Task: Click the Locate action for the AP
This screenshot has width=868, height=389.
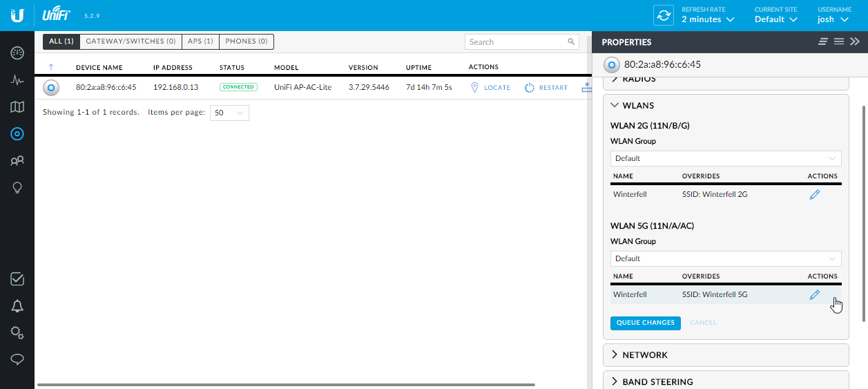Action: click(x=490, y=88)
